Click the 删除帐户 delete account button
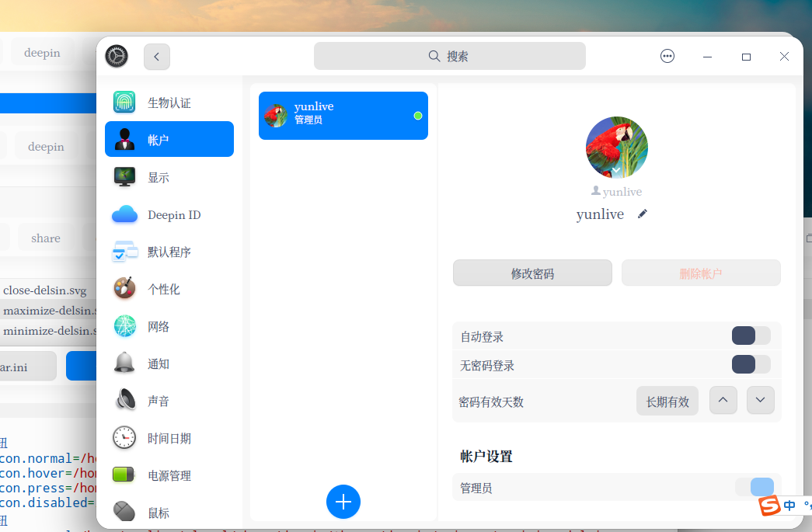The image size is (812, 532). pyautogui.click(x=701, y=273)
